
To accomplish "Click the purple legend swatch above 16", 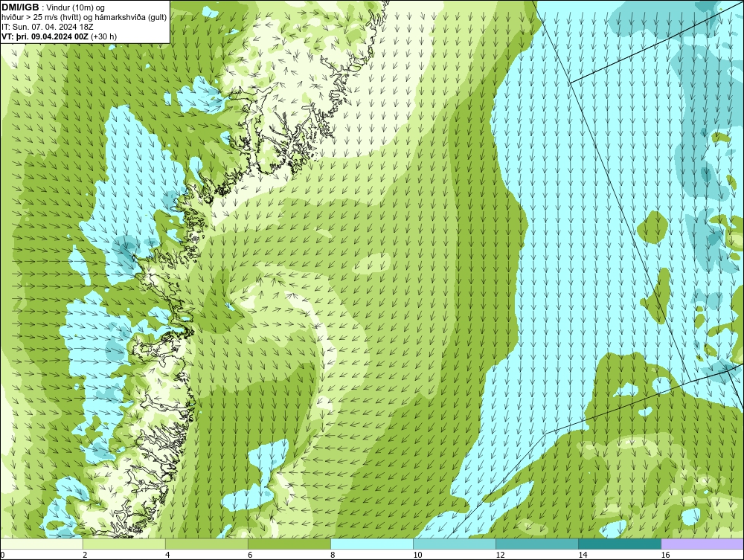I will (x=702, y=544).
